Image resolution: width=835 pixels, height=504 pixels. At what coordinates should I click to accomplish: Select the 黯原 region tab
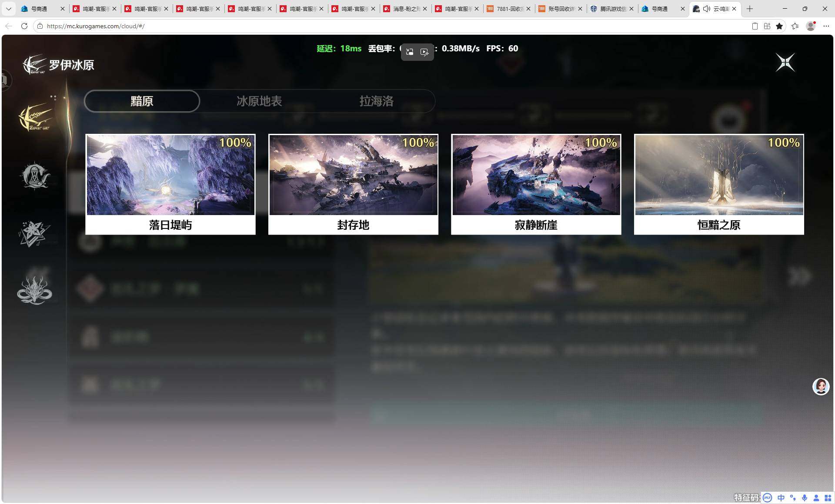[142, 101]
